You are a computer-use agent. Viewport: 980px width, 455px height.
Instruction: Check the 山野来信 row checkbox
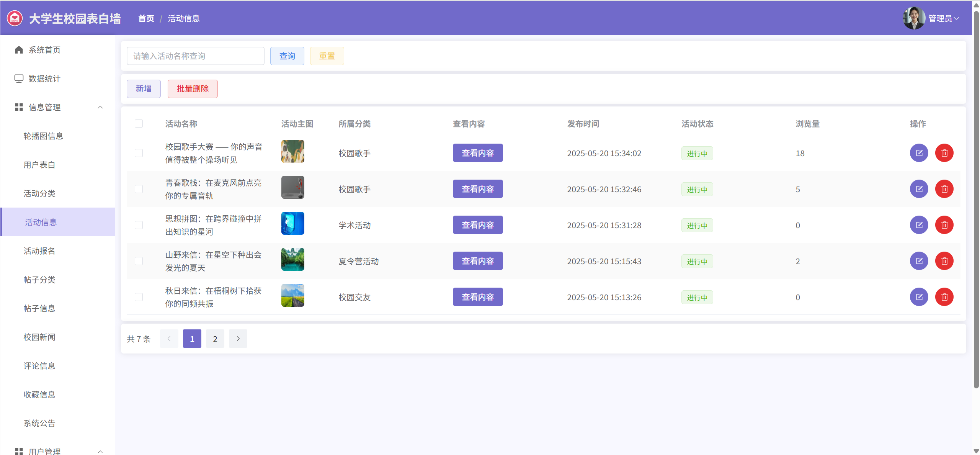point(139,261)
